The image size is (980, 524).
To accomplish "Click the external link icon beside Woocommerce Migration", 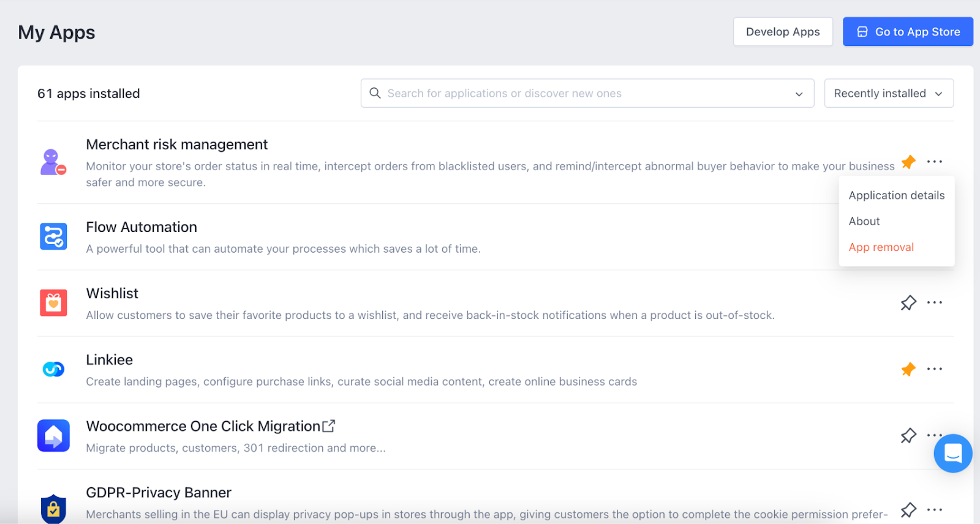I will coord(329,426).
